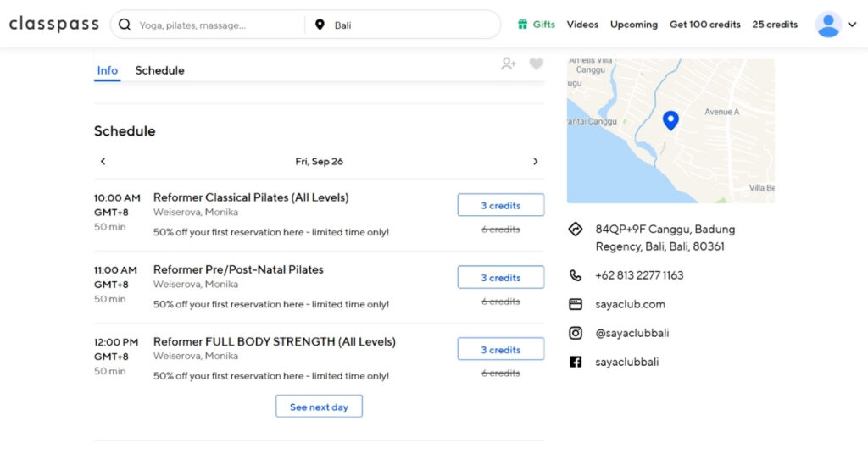Click the 11:00 AM time label
Screen dimensions: 868x454
click(x=115, y=270)
